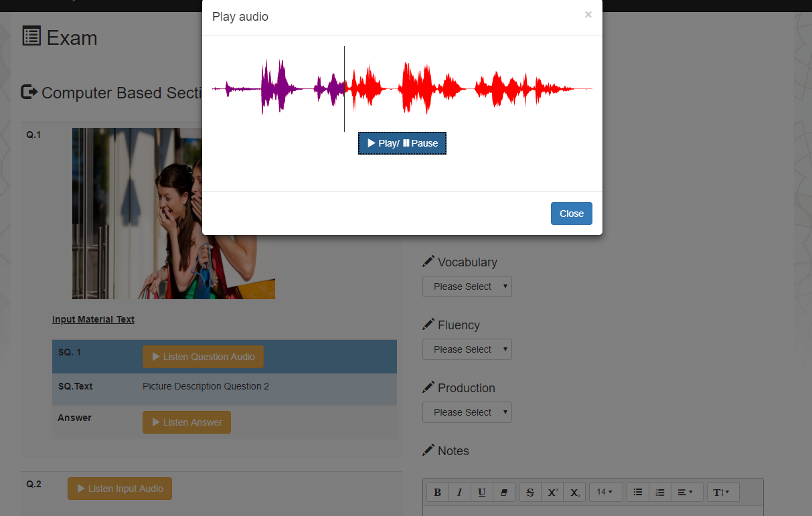Expand the Fluency Please Select dropdown
The width and height of the screenshot is (812, 516).
[x=467, y=349]
